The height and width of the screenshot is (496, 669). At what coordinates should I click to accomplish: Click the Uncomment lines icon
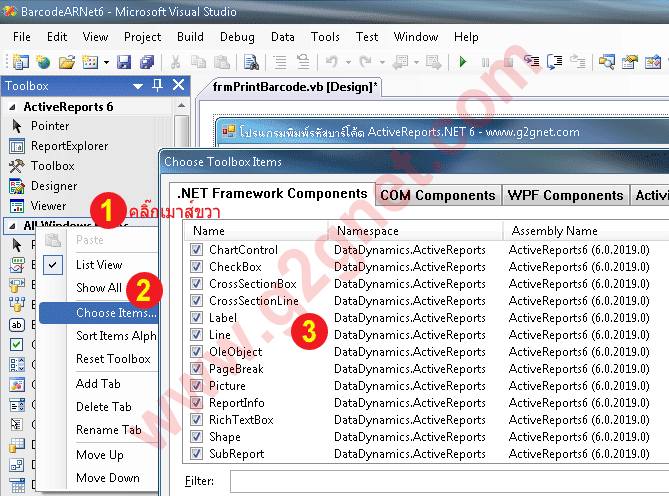[x=303, y=62]
